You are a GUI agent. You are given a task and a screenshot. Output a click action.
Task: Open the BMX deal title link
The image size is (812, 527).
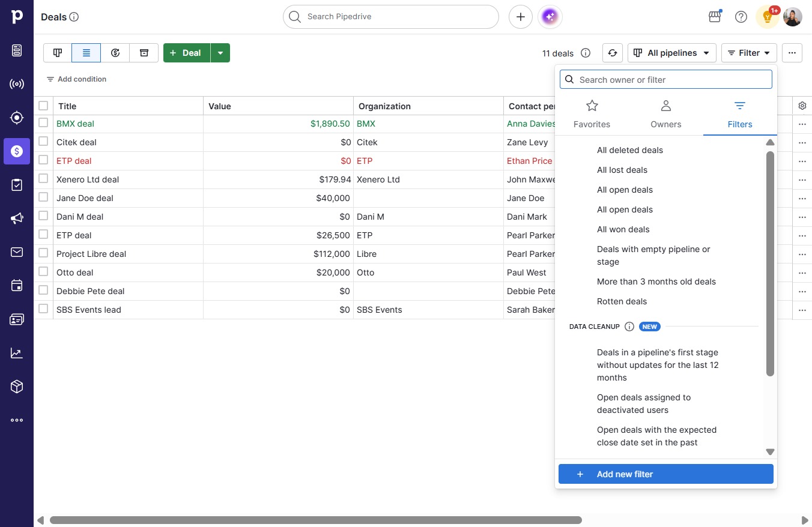click(75, 124)
